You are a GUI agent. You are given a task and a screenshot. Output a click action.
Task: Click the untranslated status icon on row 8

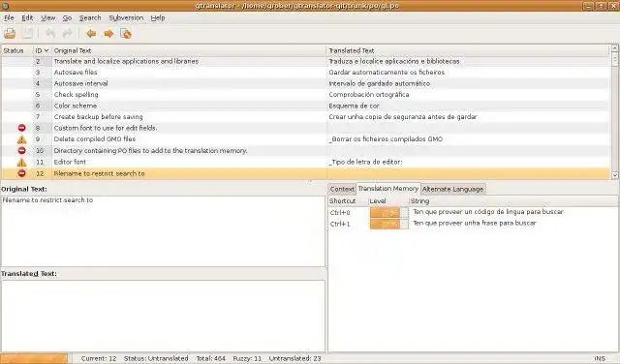coord(21,128)
